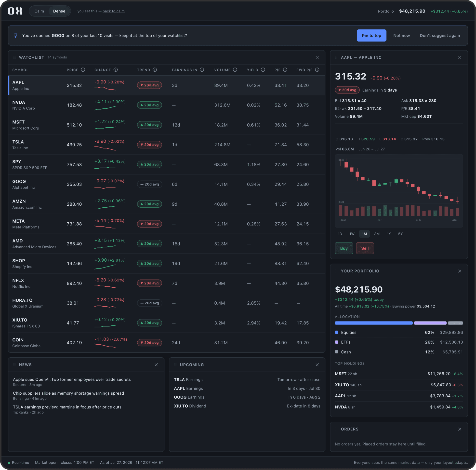Show info for the Fwd P/E column
The width and height of the screenshot is (476, 470).
click(x=317, y=70)
